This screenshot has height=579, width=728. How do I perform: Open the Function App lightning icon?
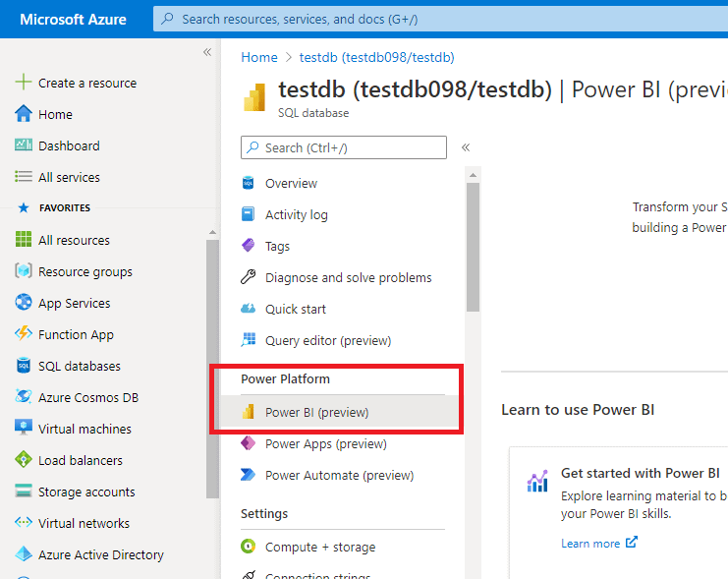pyautogui.click(x=24, y=333)
